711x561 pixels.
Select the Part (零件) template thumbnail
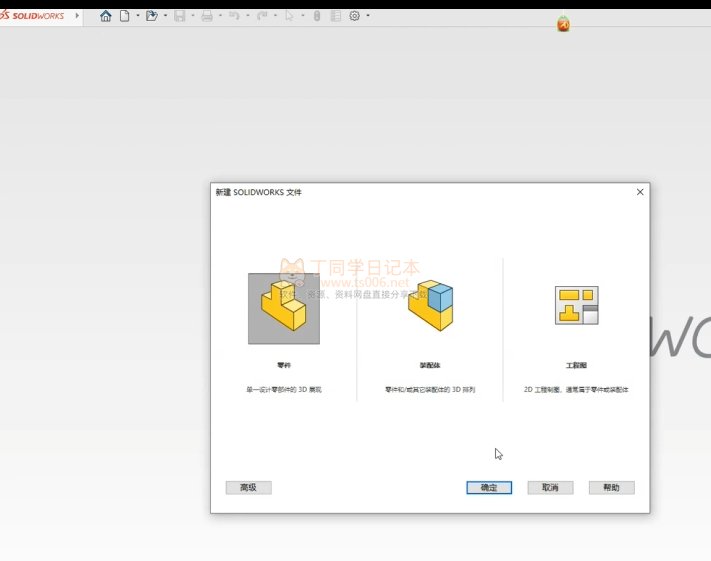284,308
